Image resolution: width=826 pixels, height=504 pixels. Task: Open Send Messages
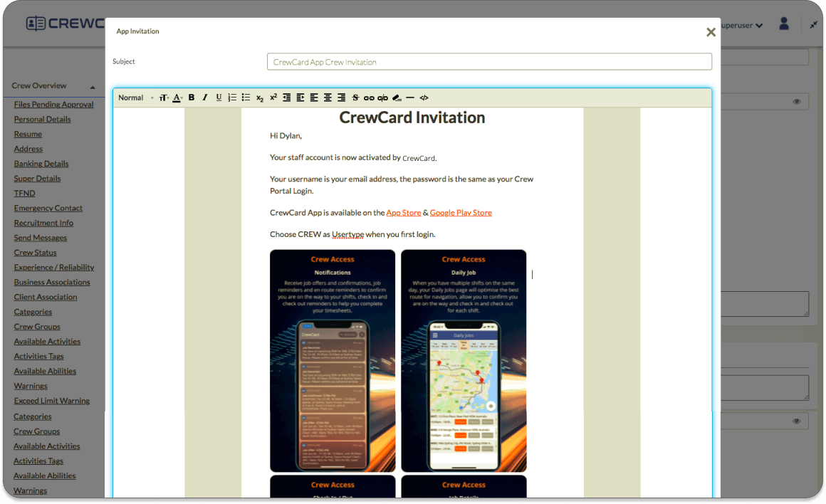click(41, 238)
